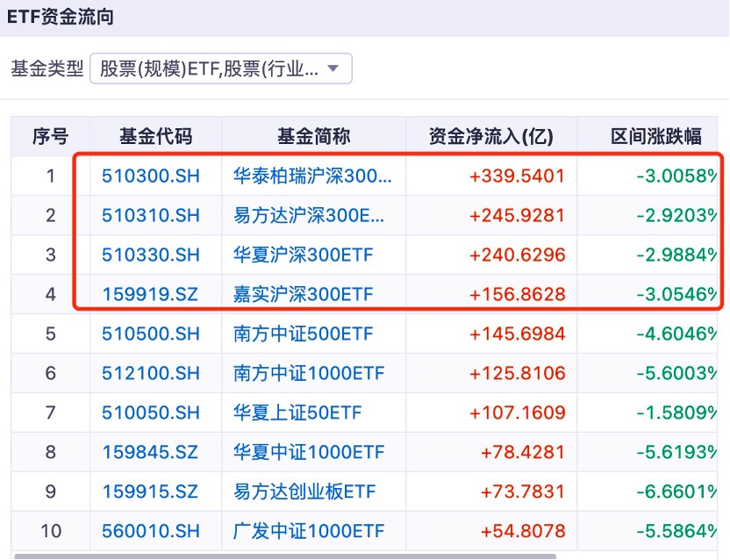Select change value -2.9884%

point(676,255)
